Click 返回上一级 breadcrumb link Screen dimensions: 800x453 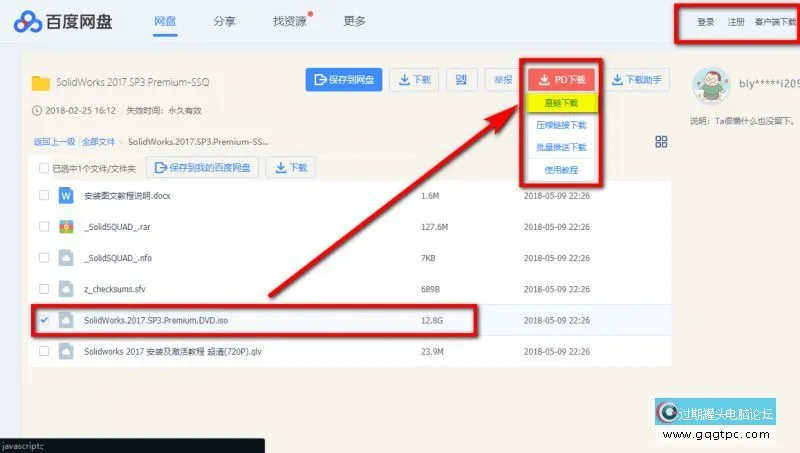[54, 142]
